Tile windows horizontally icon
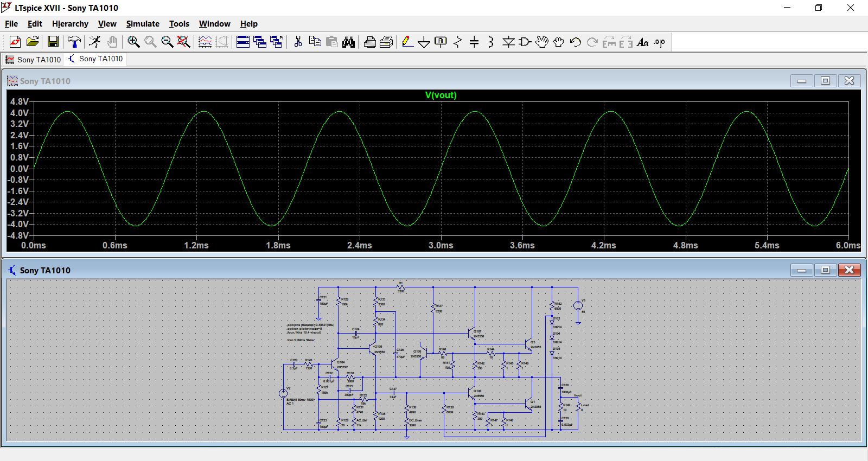868x461 pixels. pyautogui.click(x=243, y=42)
